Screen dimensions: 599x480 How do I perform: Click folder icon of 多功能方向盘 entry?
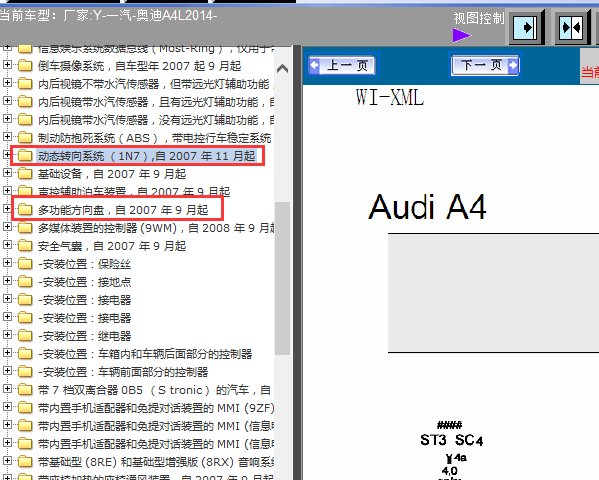click(x=25, y=209)
